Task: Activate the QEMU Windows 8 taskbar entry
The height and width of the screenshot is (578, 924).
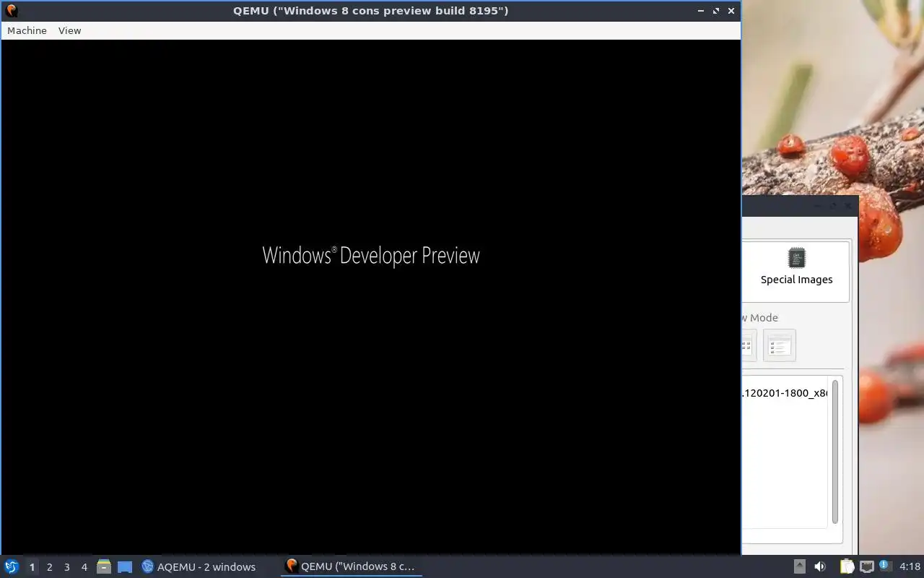Action: (351, 566)
